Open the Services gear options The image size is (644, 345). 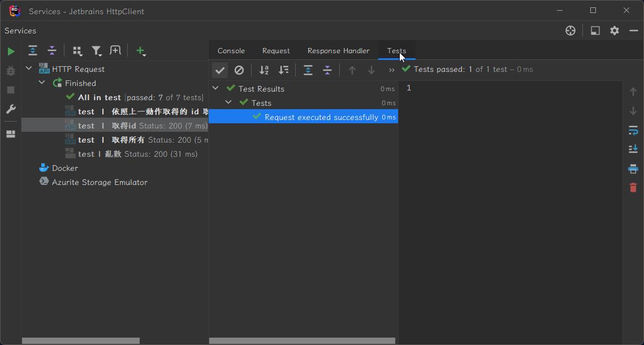[x=615, y=31]
